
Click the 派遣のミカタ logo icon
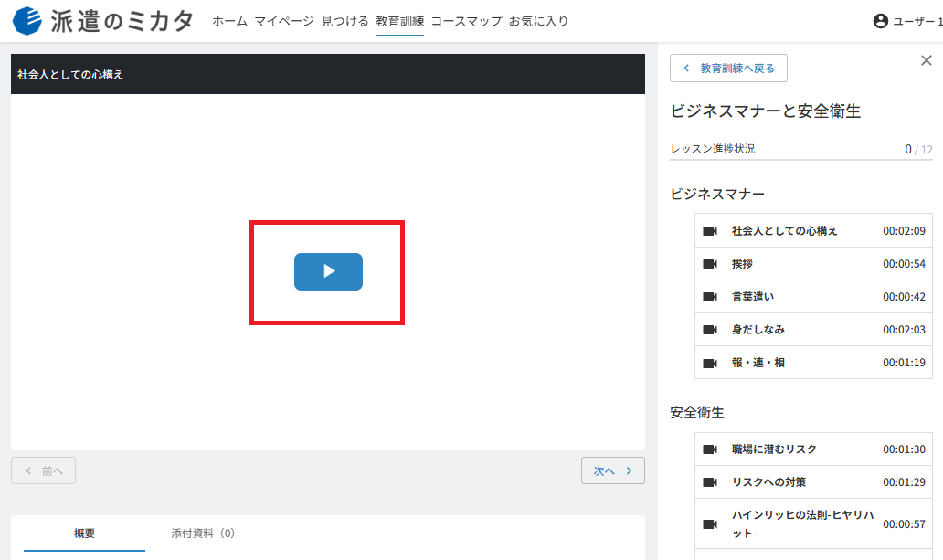point(27,21)
